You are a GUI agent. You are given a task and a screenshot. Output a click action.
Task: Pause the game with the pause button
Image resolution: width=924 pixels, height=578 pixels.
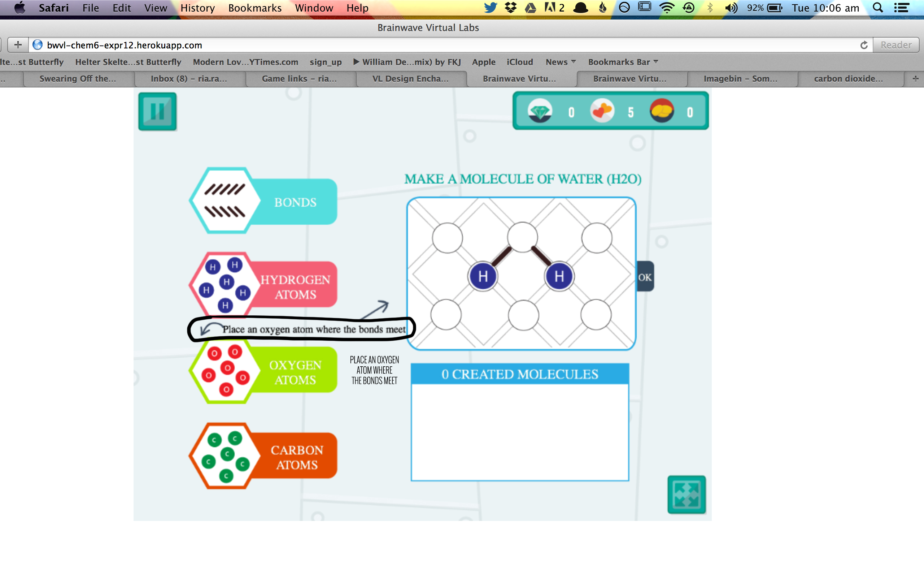(x=157, y=111)
